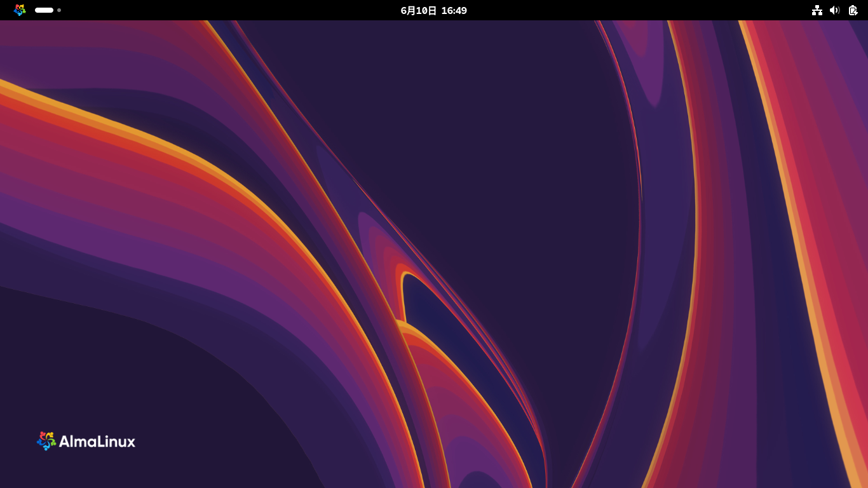Switch to the second workspace dot

click(x=59, y=10)
